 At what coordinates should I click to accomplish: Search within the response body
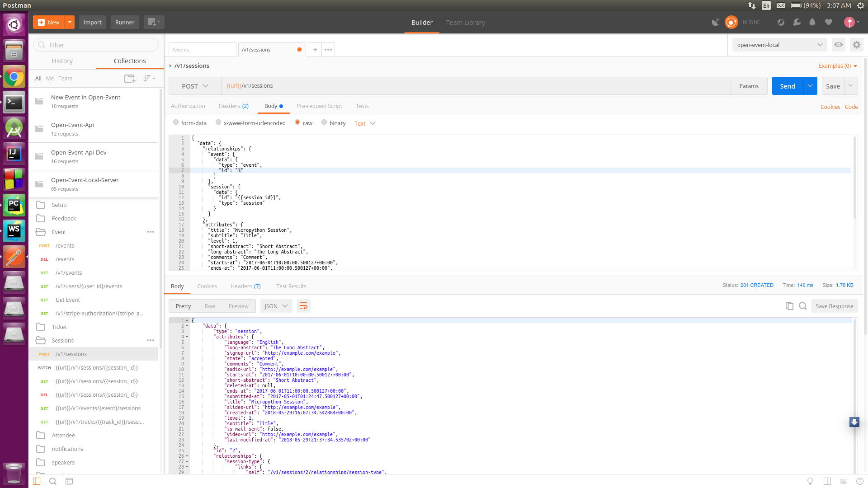(803, 306)
